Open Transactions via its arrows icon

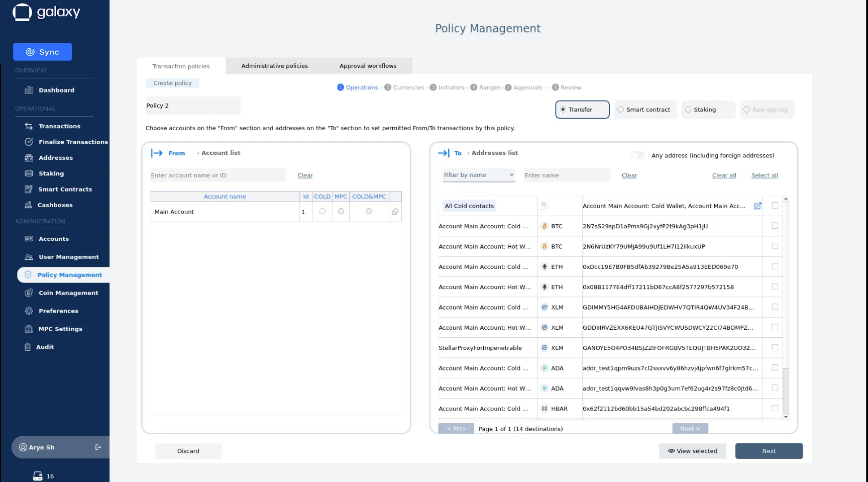[x=29, y=126]
